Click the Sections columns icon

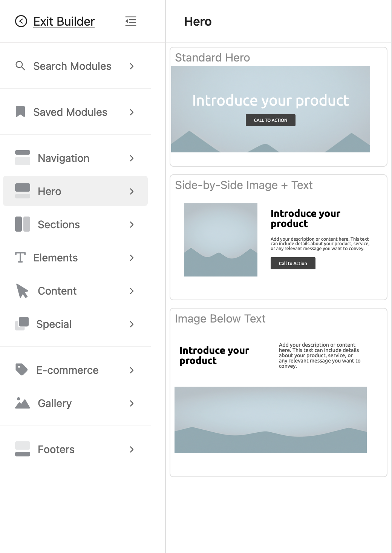point(23,224)
